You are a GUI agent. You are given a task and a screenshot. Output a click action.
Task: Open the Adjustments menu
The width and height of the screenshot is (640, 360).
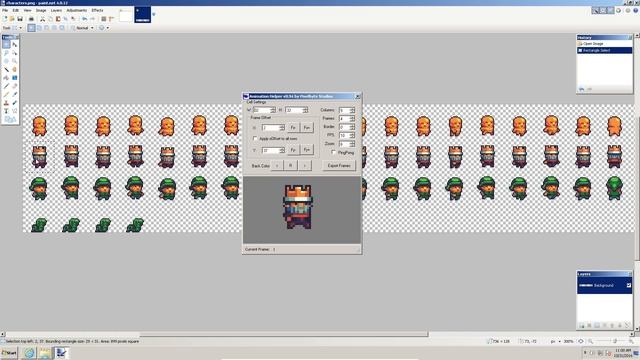(x=77, y=10)
